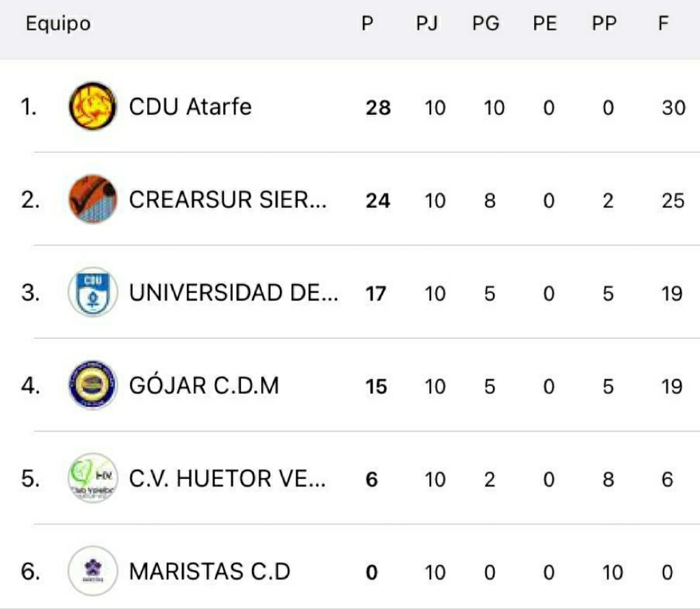This screenshot has height=609, width=700.
Task: Tap the CREARSUR SIER... orange logo
Action: 93,199
